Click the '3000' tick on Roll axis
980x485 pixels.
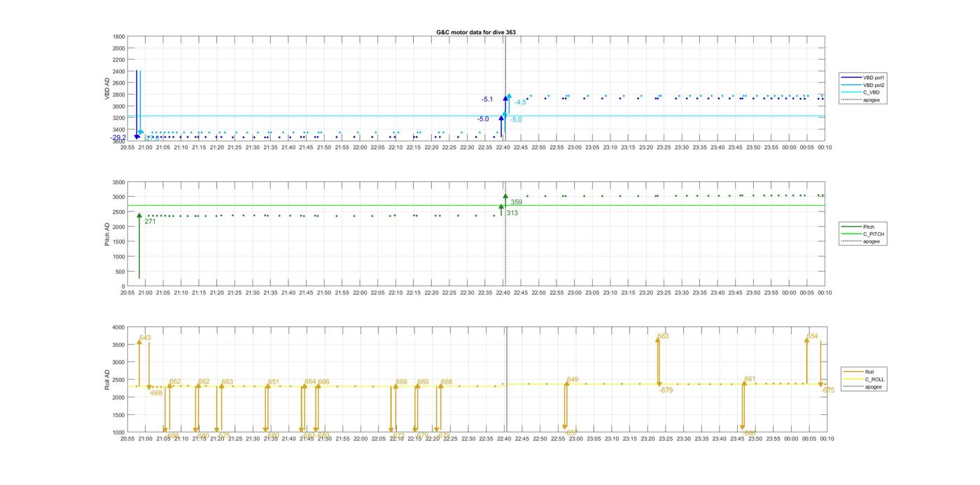point(119,363)
